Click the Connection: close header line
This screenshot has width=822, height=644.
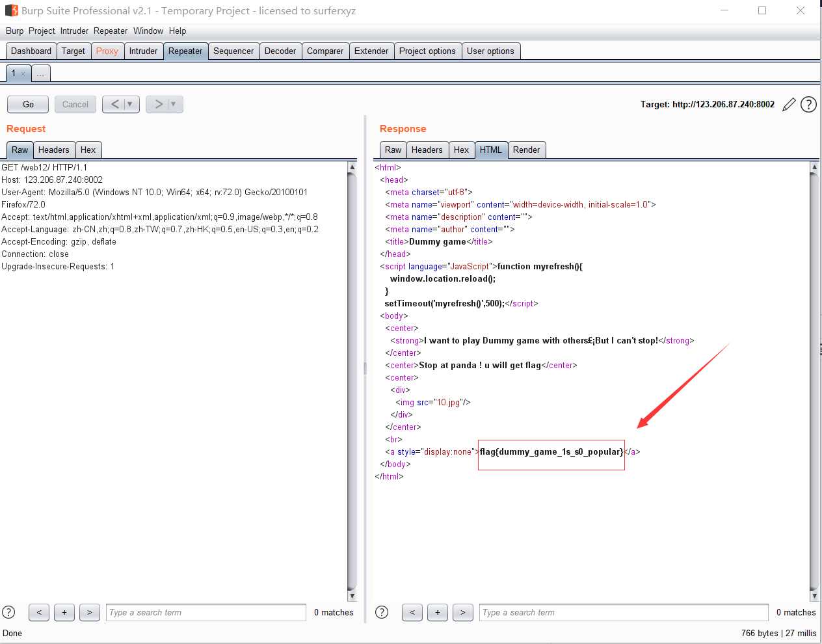(35, 254)
